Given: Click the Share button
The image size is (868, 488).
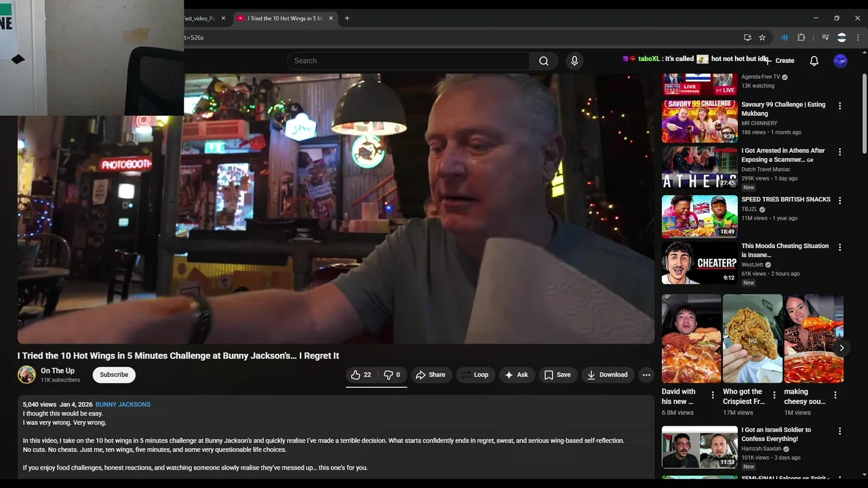Looking at the screenshot, I should point(431,375).
